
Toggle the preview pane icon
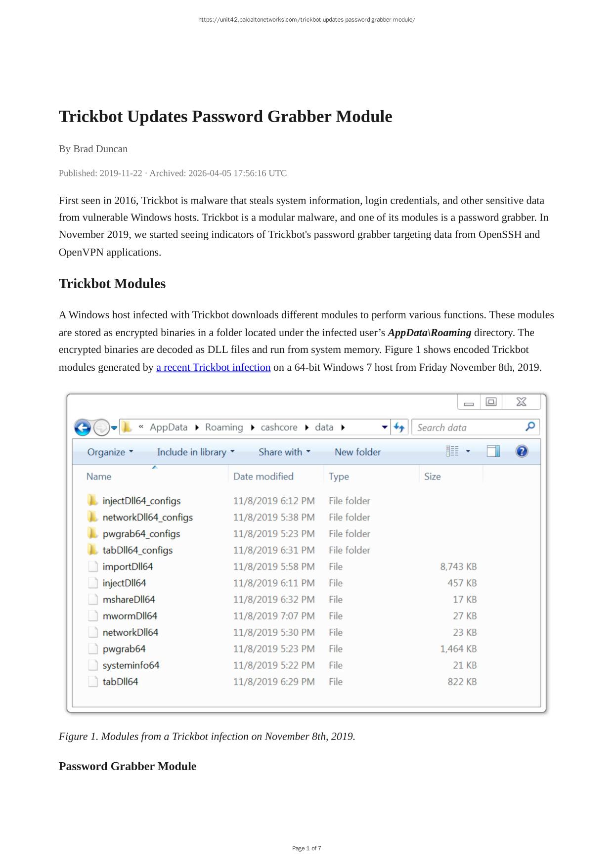493,451
